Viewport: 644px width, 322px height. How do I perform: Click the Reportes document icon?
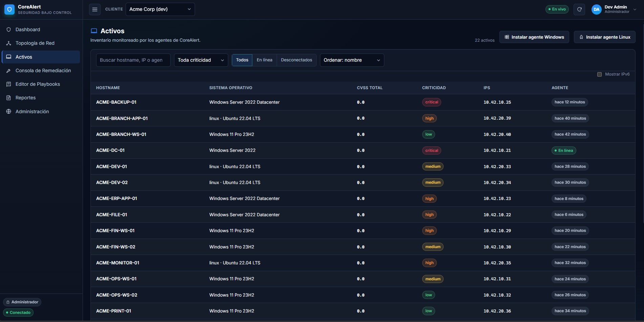click(x=9, y=98)
